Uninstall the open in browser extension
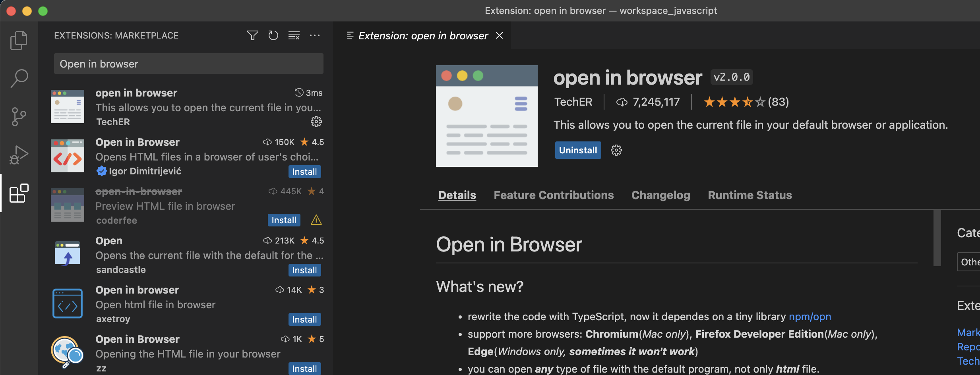Image resolution: width=980 pixels, height=375 pixels. [578, 150]
